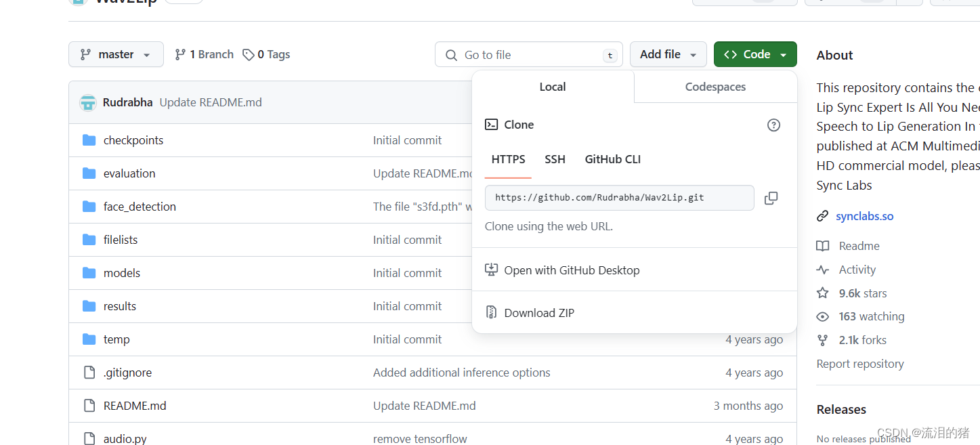Open the 0 Tags link
The image size is (980, 445).
[x=266, y=54]
